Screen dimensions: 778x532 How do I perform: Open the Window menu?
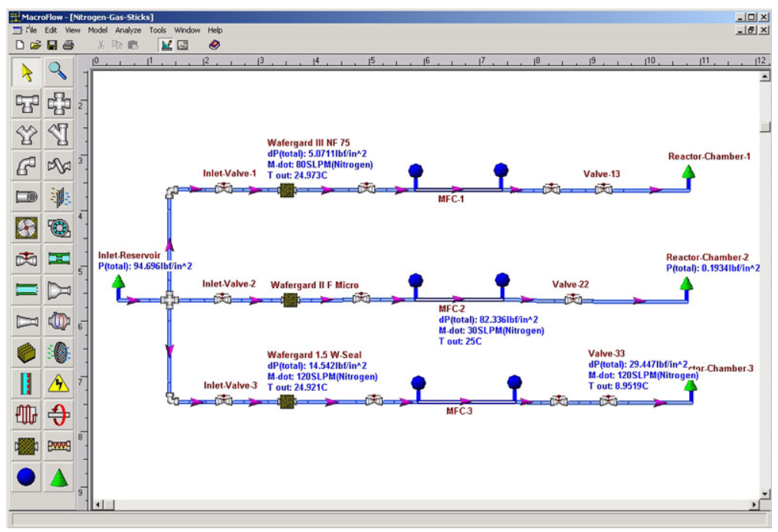click(x=187, y=30)
